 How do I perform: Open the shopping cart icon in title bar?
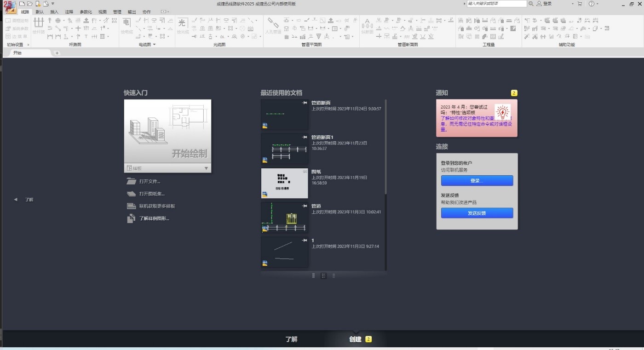tap(580, 4)
